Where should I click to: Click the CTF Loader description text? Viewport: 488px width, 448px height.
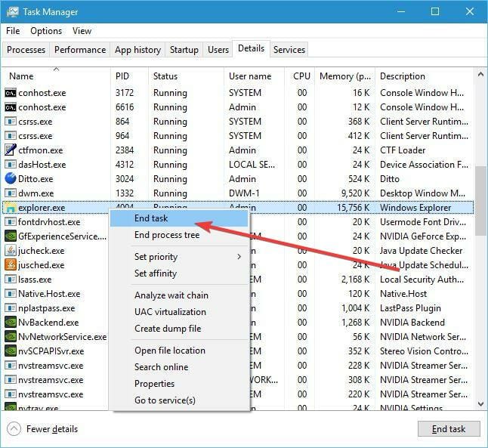pos(403,150)
